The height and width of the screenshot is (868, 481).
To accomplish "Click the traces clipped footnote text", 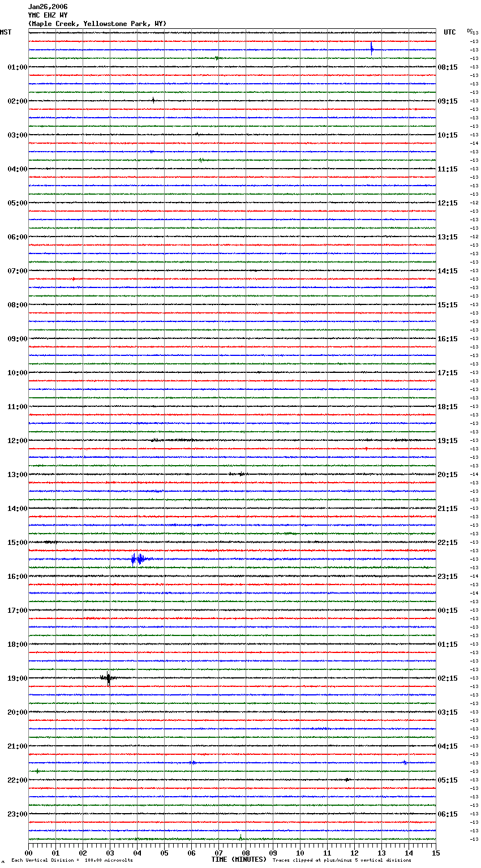I will point(342,861).
